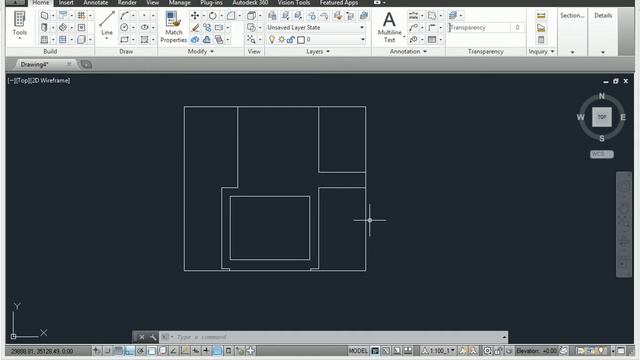Screen dimensions: 640x360
Task: Click the MODEL space button
Action: 358,351
